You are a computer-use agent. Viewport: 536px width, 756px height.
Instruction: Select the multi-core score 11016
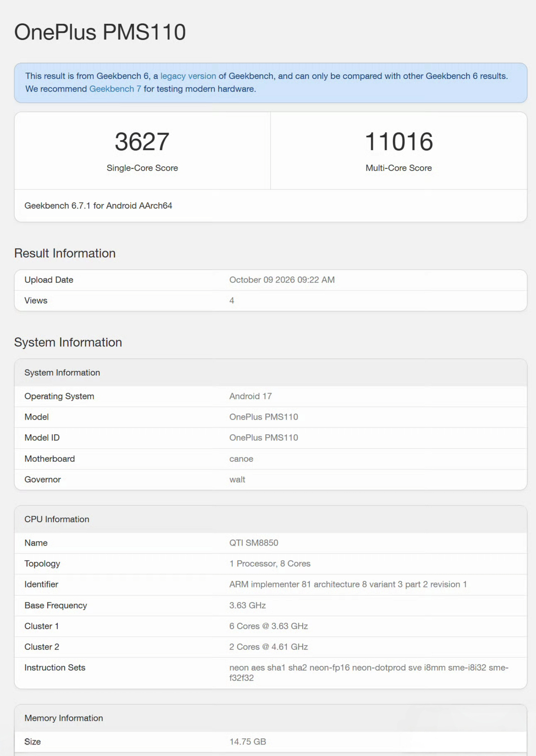click(399, 142)
